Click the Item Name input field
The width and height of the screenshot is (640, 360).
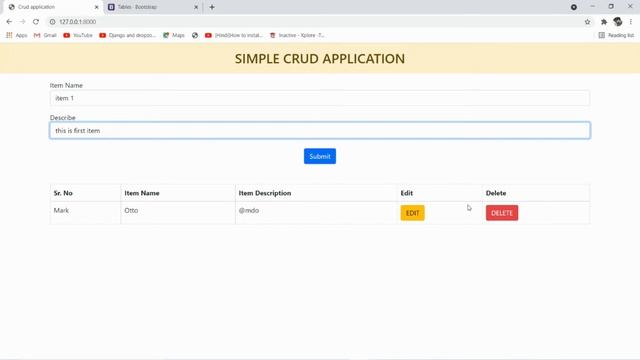320,98
